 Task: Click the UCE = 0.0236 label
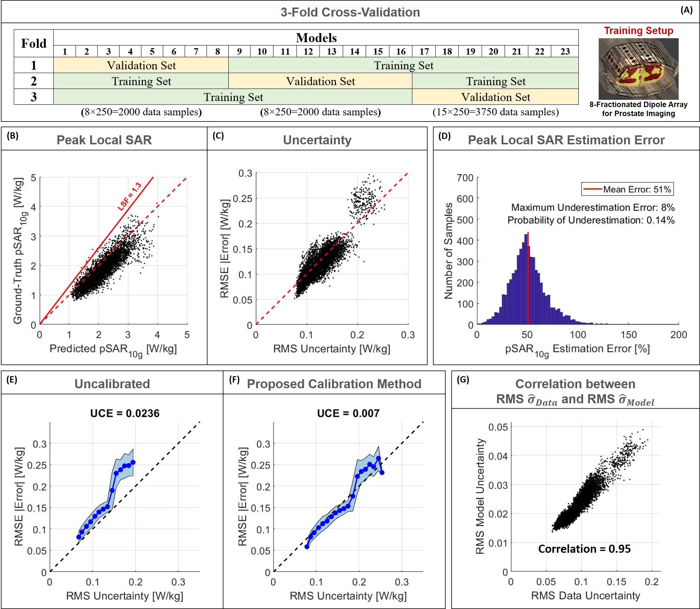[125, 413]
